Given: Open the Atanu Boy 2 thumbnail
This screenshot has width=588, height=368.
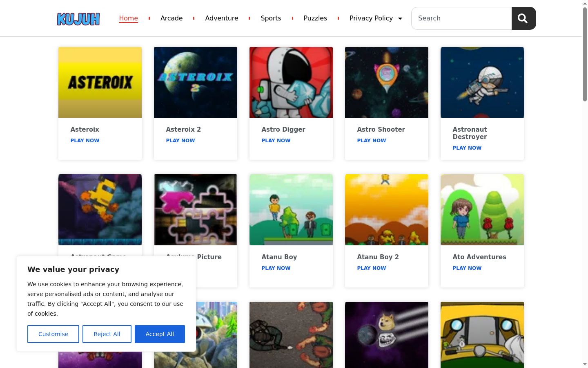Looking at the screenshot, I should click(x=387, y=210).
